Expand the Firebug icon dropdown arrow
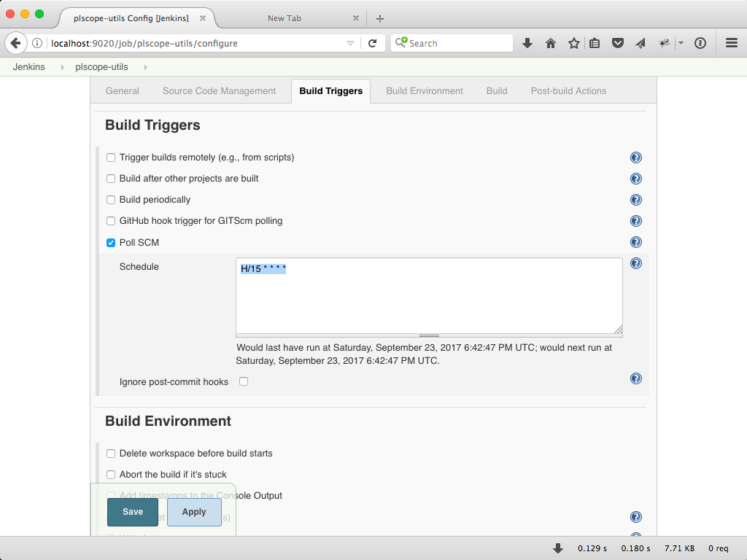 tap(681, 43)
